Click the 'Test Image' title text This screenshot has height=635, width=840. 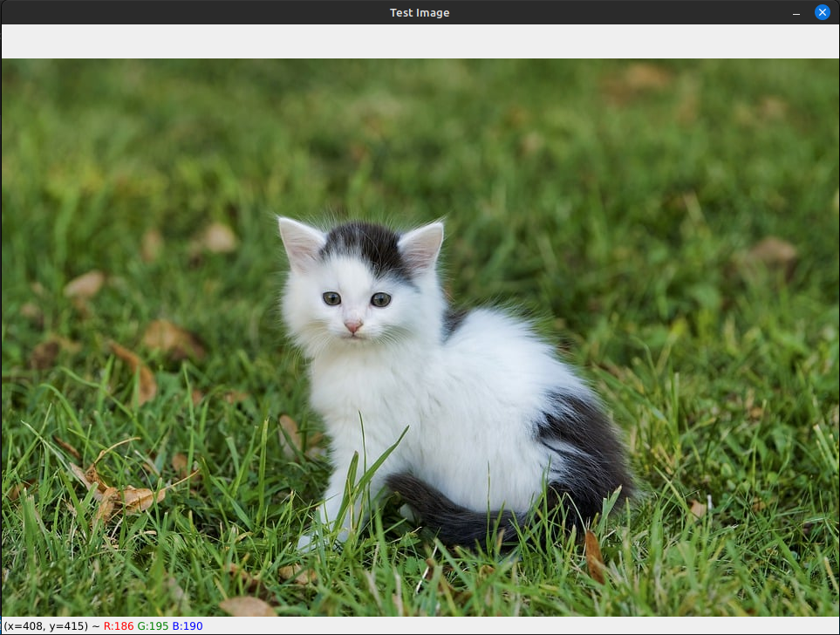tap(420, 13)
